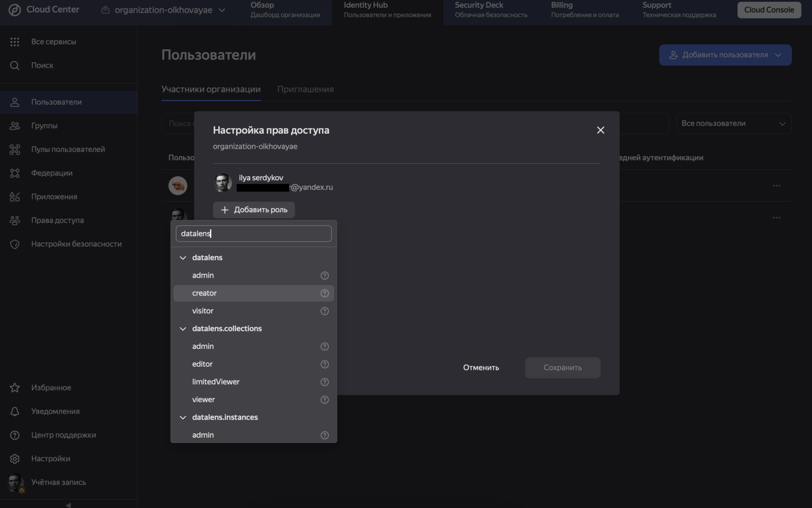The height and width of the screenshot is (508, 812).
Task: Click the Добавить роль button
Action: (254, 210)
